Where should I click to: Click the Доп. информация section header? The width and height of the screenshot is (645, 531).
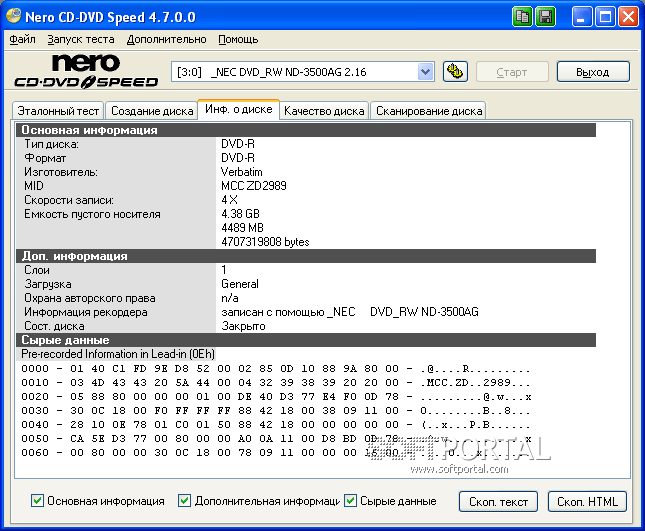coord(306,256)
